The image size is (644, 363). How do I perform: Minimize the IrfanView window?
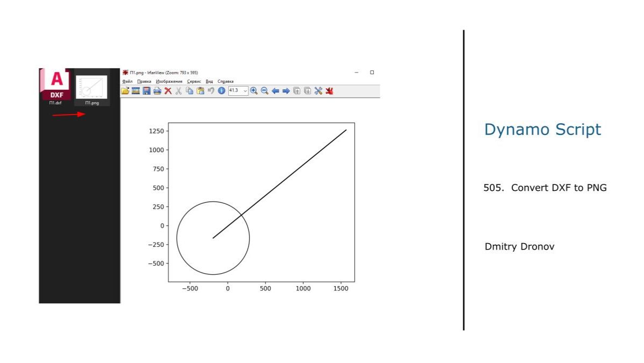(x=357, y=73)
